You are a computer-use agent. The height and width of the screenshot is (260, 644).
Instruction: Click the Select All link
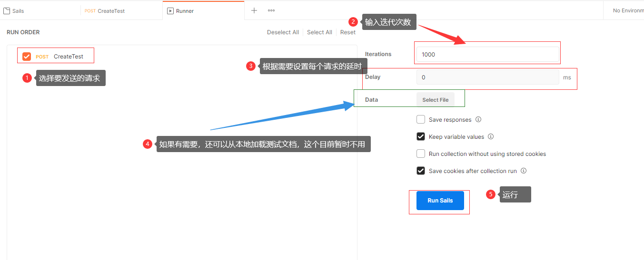point(319,32)
